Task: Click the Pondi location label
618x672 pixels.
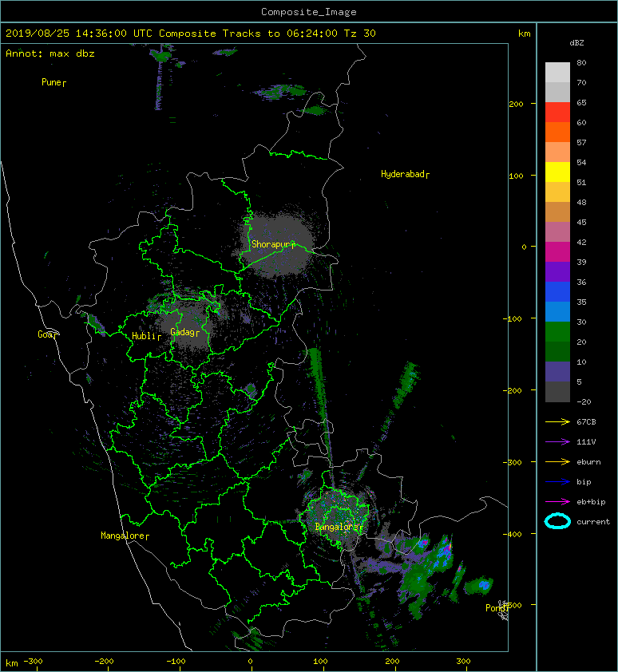Action: point(497,608)
